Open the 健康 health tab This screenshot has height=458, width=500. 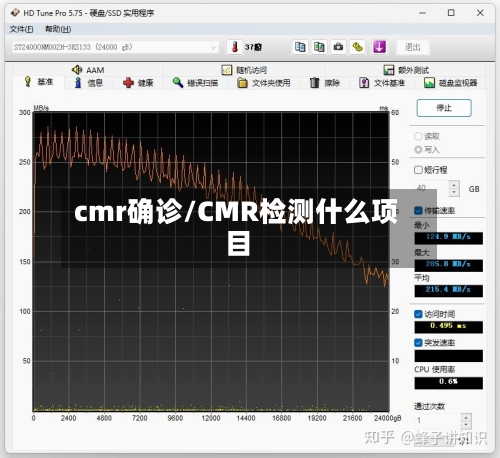click(138, 83)
